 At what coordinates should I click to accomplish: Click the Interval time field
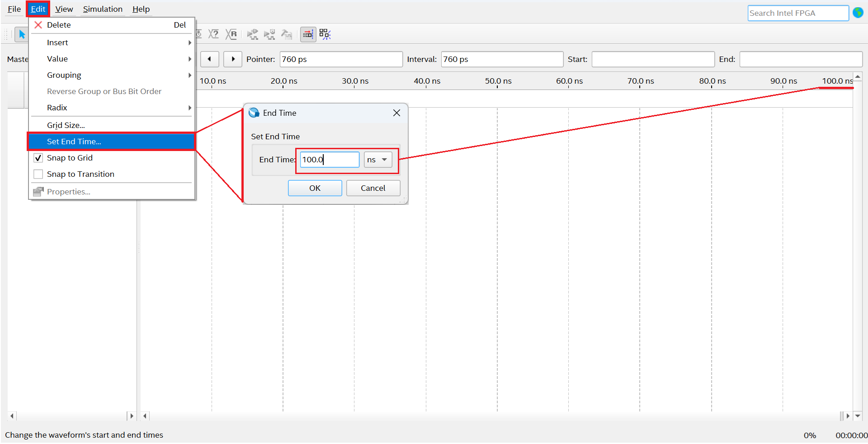[x=502, y=59]
